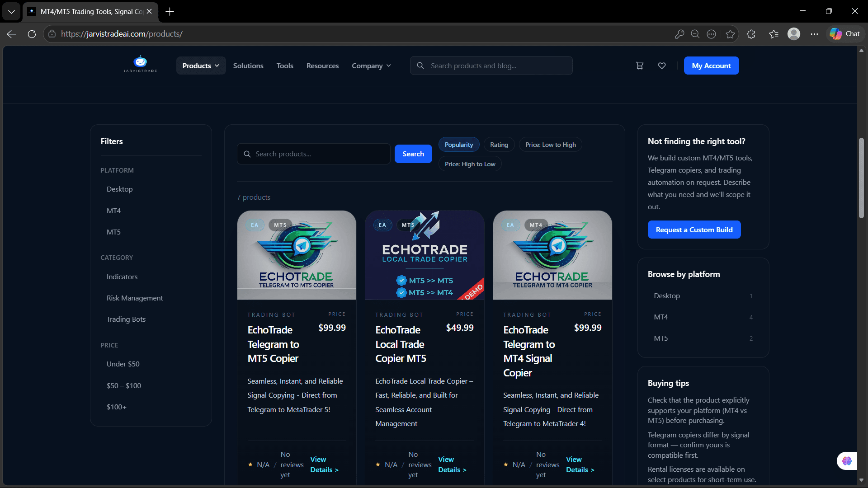Image resolution: width=868 pixels, height=488 pixels.
Task: View Details of Telegram to MT4 Signal Copier
Action: coord(580,465)
